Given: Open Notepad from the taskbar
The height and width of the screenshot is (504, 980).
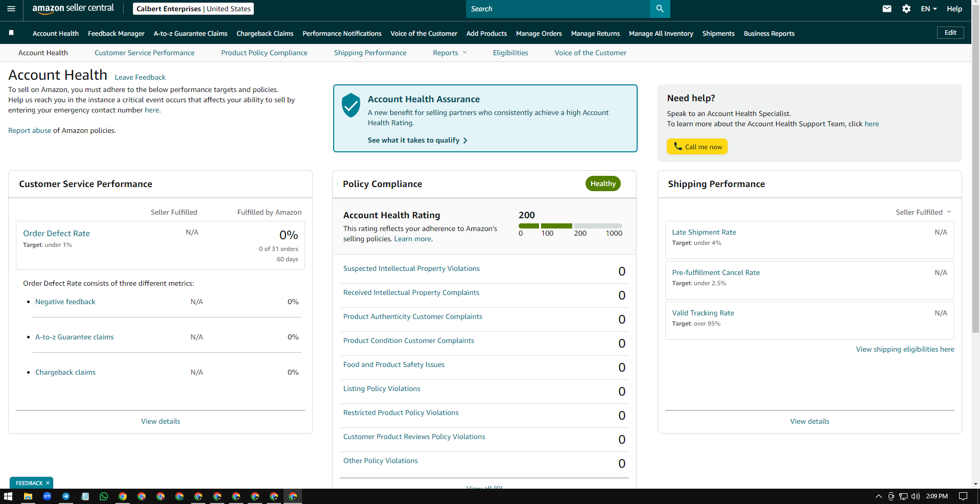Looking at the screenshot, I should pos(85,496).
